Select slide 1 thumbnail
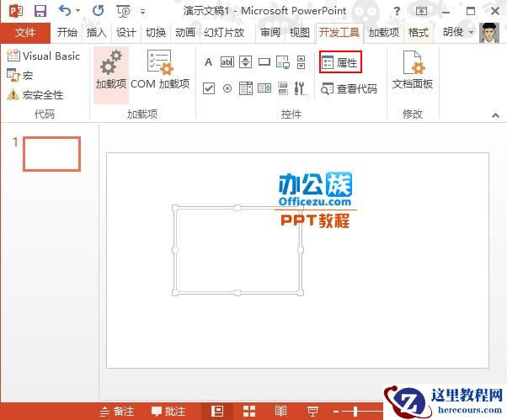The width and height of the screenshot is (507, 420). point(51,153)
